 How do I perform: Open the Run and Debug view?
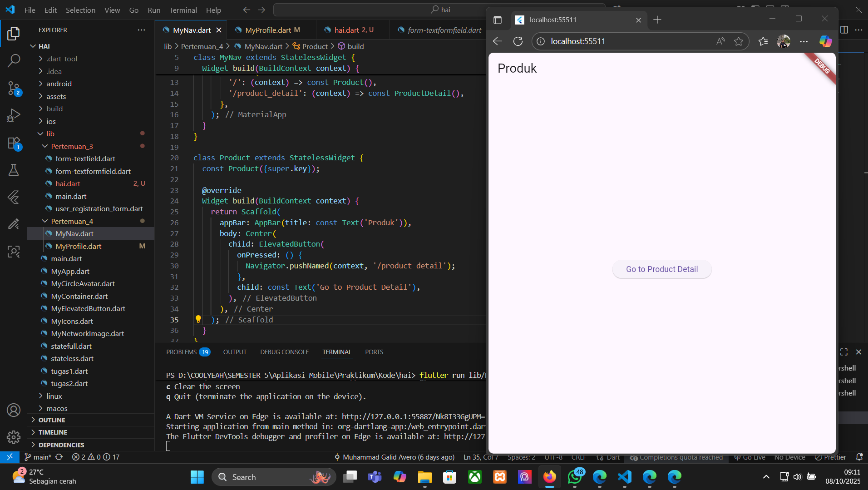tap(14, 115)
